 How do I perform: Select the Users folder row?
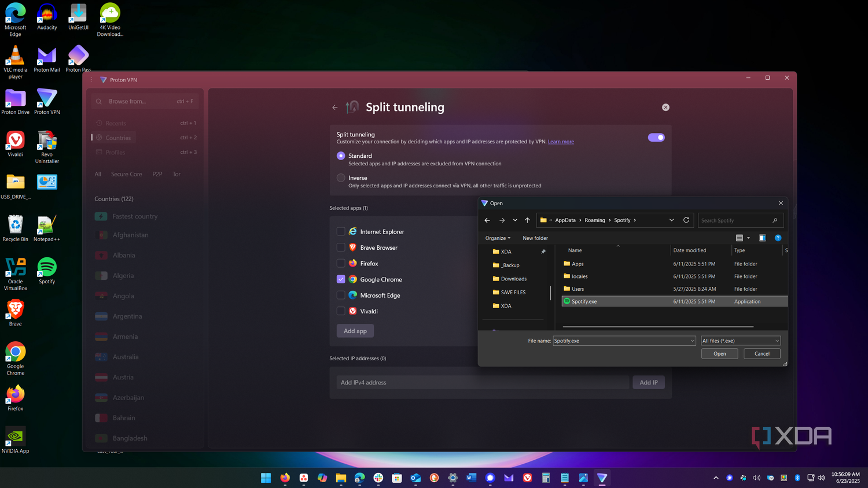[x=675, y=289]
